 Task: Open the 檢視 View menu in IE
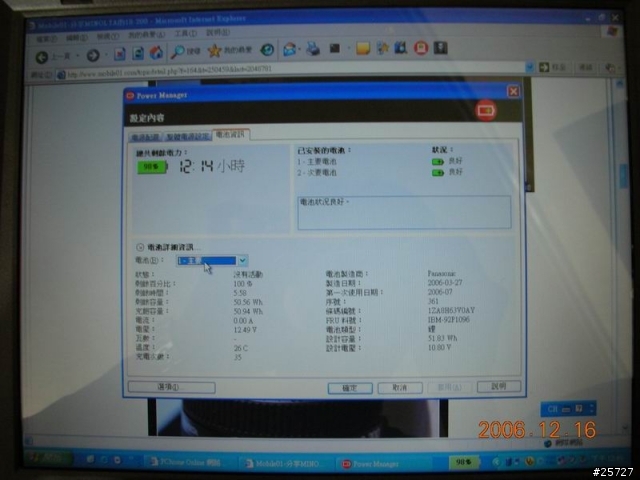pos(108,37)
